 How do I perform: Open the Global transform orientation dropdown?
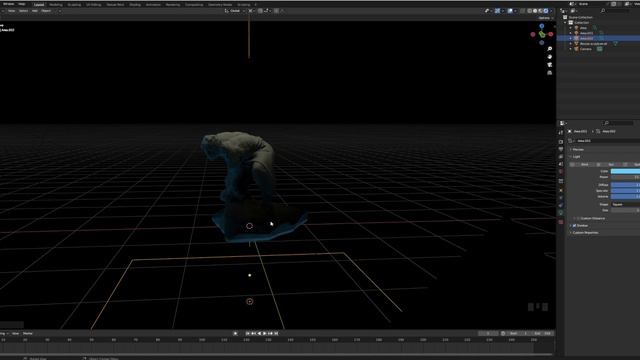coord(234,11)
